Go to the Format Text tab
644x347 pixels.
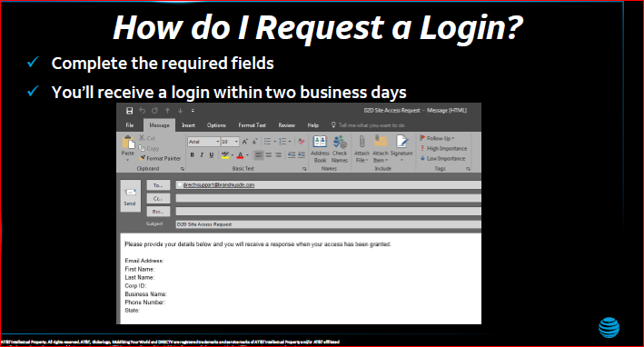pyautogui.click(x=252, y=125)
